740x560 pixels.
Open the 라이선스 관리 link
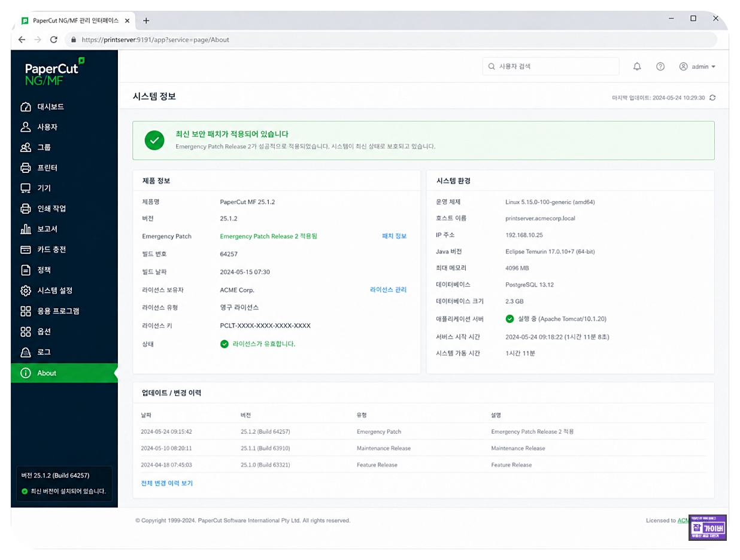388,290
